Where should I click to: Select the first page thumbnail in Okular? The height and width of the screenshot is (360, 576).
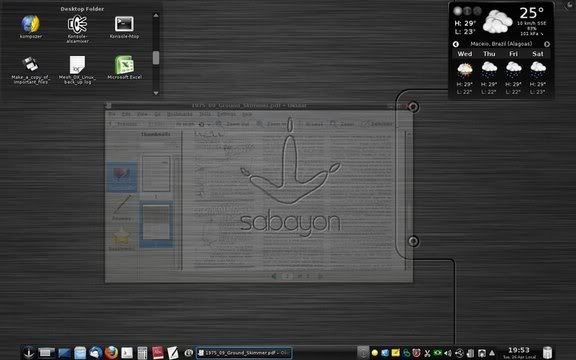pos(156,173)
